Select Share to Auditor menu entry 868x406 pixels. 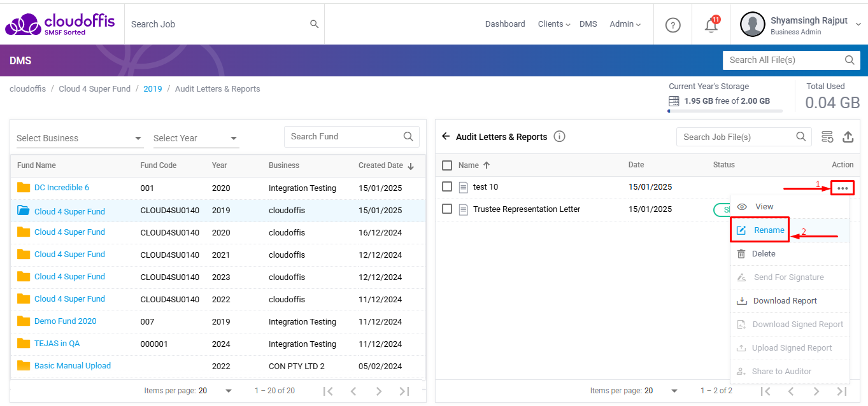[x=790, y=372]
